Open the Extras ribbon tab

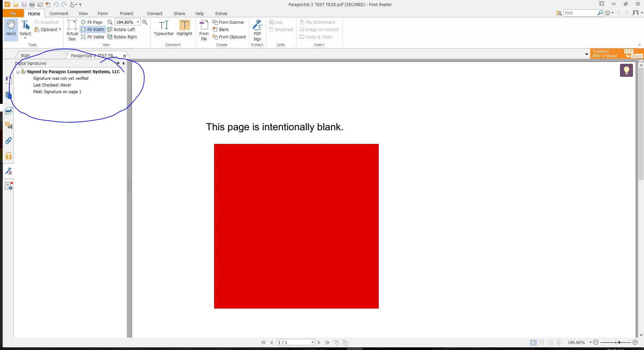point(221,13)
